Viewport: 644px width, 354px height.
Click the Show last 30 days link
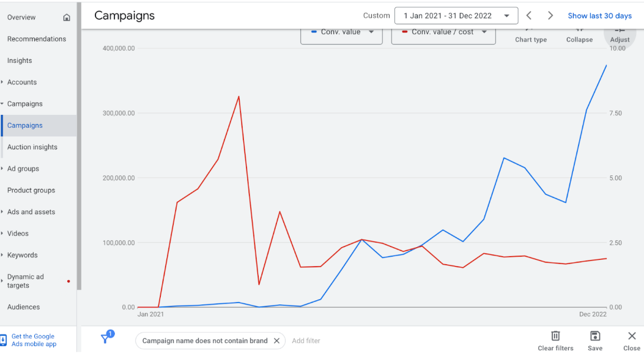coord(599,16)
